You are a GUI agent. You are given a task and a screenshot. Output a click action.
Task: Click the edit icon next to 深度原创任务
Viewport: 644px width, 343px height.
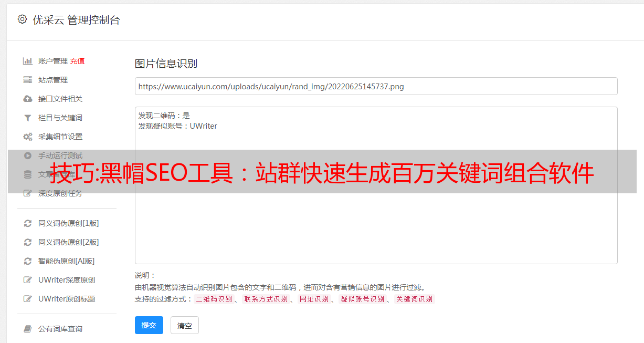pyautogui.click(x=28, y=193)
